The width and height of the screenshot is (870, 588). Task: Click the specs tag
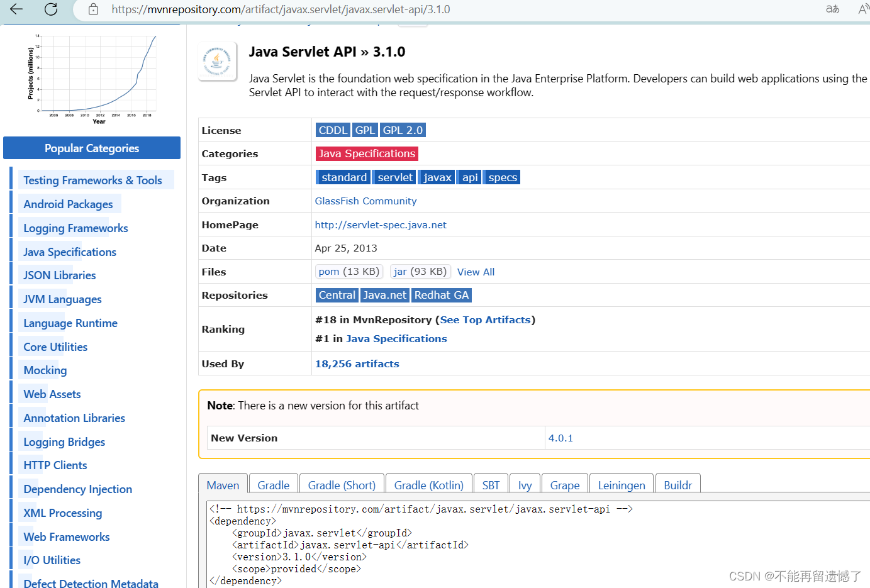[501, 177]
